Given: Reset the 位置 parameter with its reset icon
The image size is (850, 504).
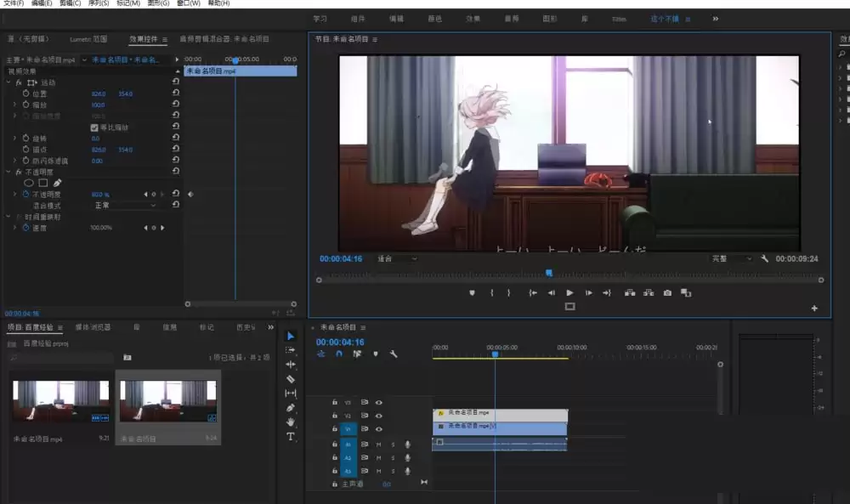Looking at the screenshot, I should pyautogui.click(x=176, y=93).
